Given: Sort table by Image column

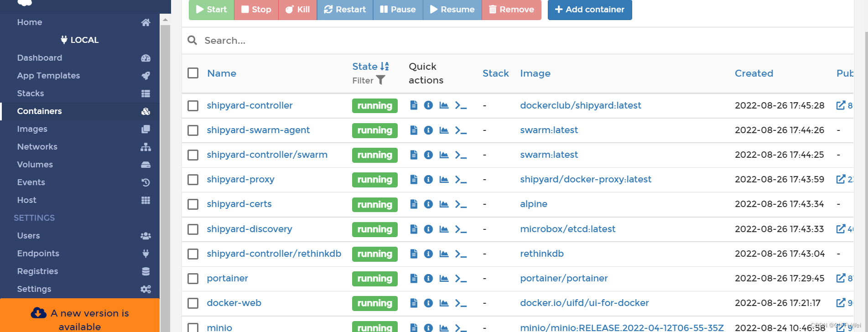Looking at the screenshot, I should (x=535, y=73).
